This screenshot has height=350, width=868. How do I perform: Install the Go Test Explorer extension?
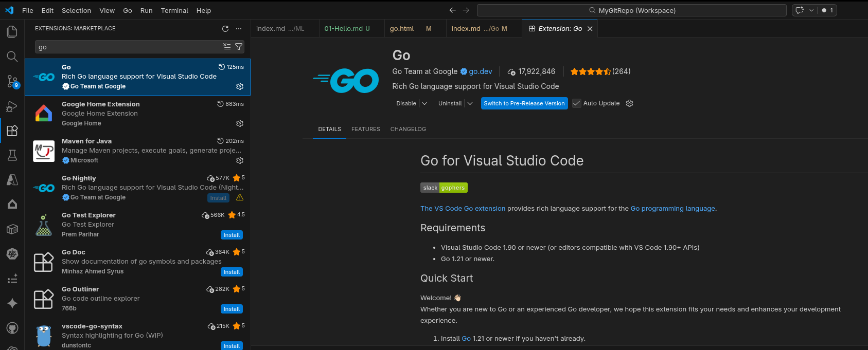coord(232,235)
